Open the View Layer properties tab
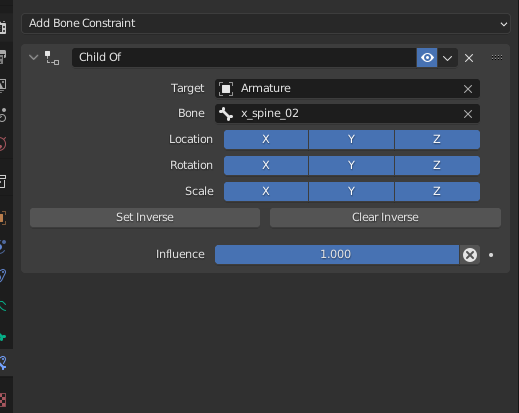 tap(3, 86)
